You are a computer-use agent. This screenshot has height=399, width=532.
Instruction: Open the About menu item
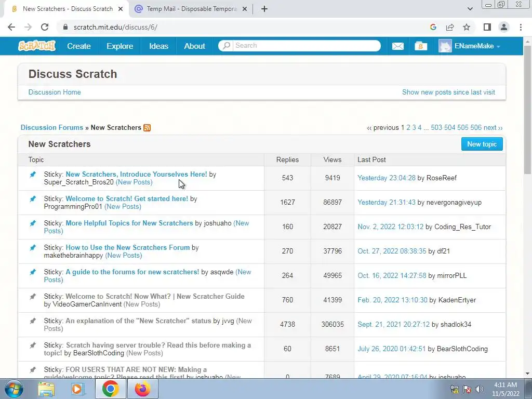(x=194, y=46)
